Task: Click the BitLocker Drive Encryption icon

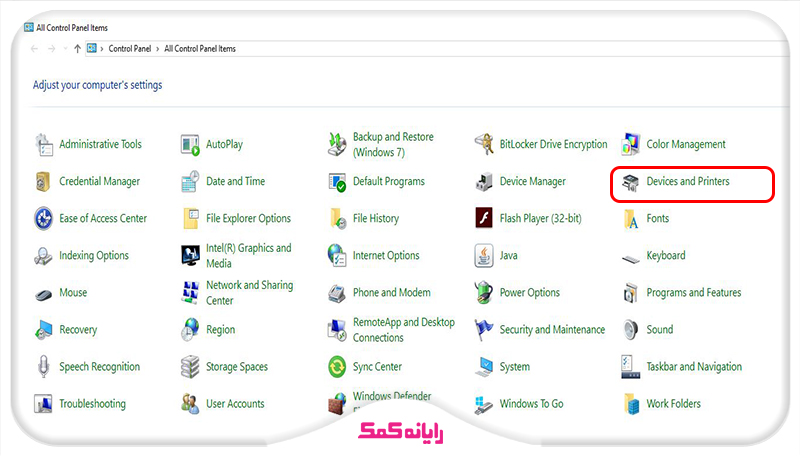Action: [x=484, y=144]
